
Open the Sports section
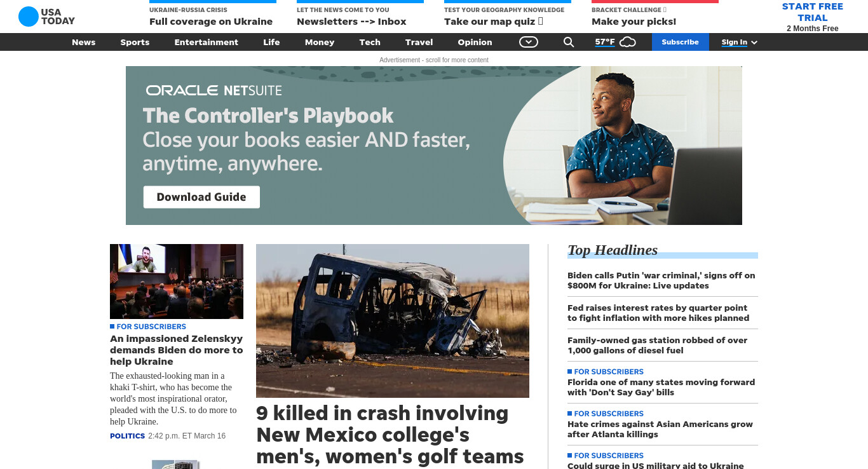135,42
